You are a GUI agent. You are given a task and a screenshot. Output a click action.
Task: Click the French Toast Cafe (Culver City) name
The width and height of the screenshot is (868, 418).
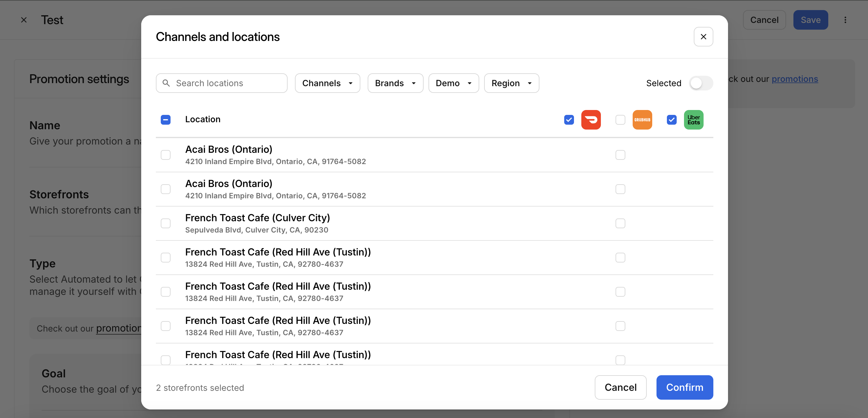pyautogui.click(x=257, y=218)
